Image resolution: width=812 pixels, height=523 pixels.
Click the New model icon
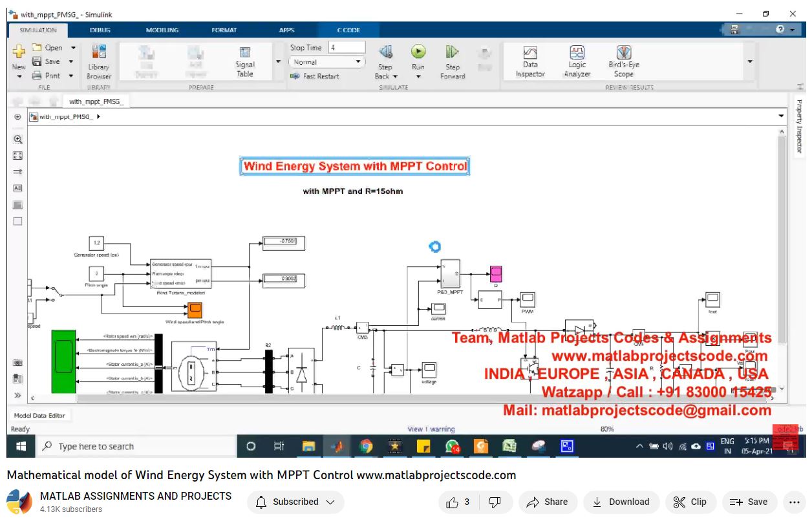point(19,52)
